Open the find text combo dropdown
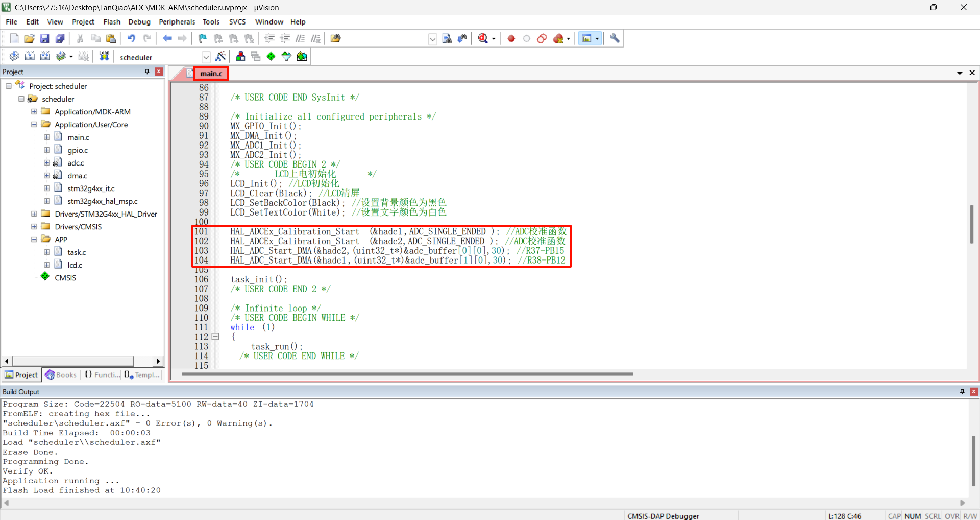 tap(432, 39)
